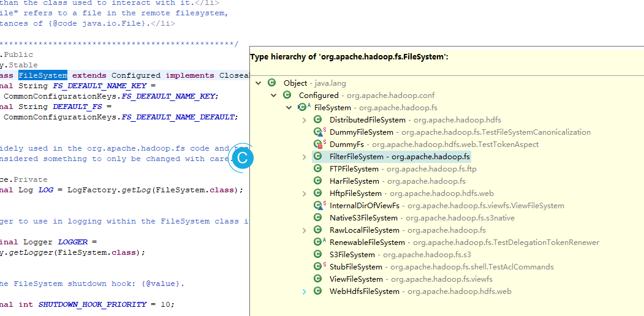The height and width of the screenshot is (316, 644).
Task: Click the InternalDirOfViewFs class icon
Action: tap(318, 206)
